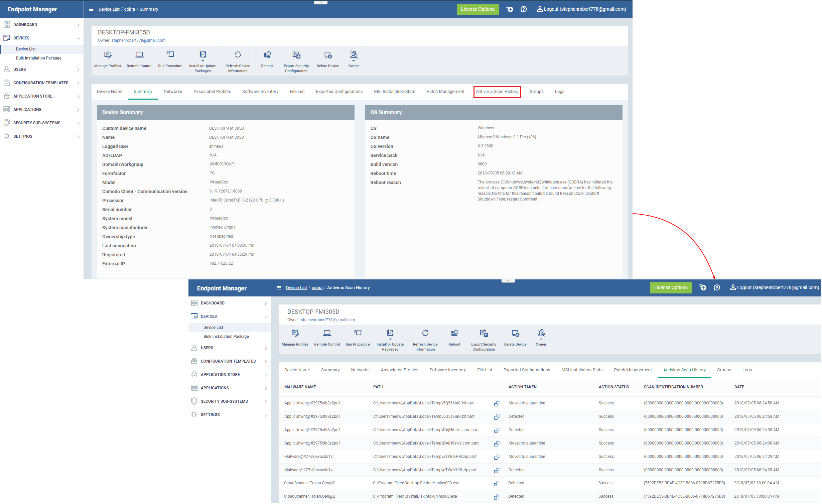Click external IP value 182.74.23.22
This screenshot has height=504, width=822.
[x=221, y=263]
